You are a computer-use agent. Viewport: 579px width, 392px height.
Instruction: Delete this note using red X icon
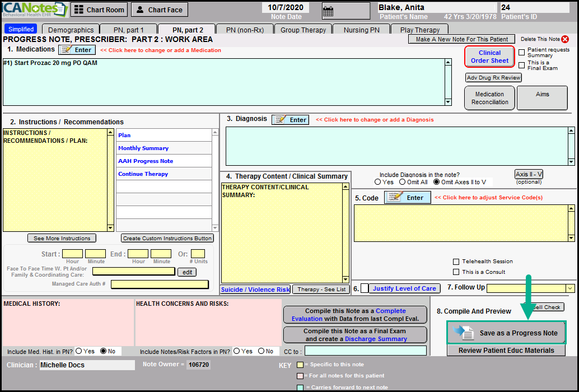pyautogui.click(x=564, y=39)
